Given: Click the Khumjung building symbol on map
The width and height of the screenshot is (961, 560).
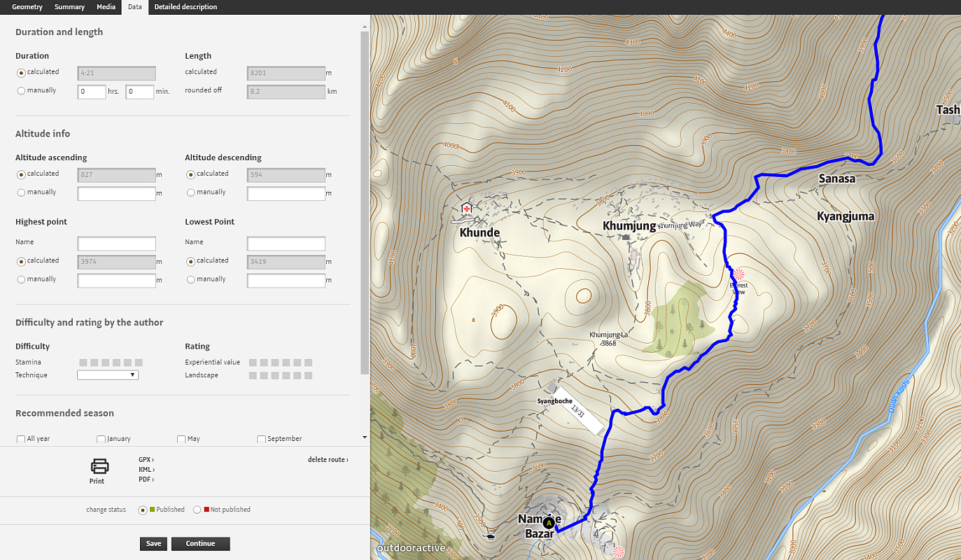Looking at the screenshot, I should coord(626,237).
